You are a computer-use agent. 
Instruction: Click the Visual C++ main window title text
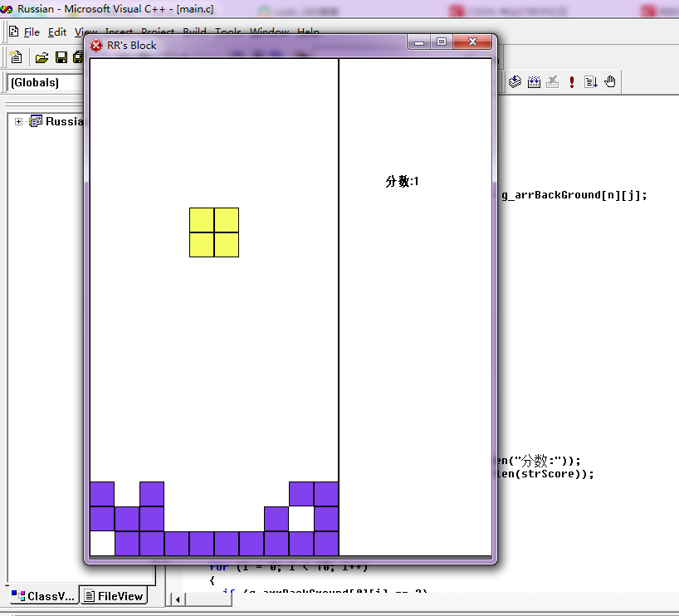(115, 8)
